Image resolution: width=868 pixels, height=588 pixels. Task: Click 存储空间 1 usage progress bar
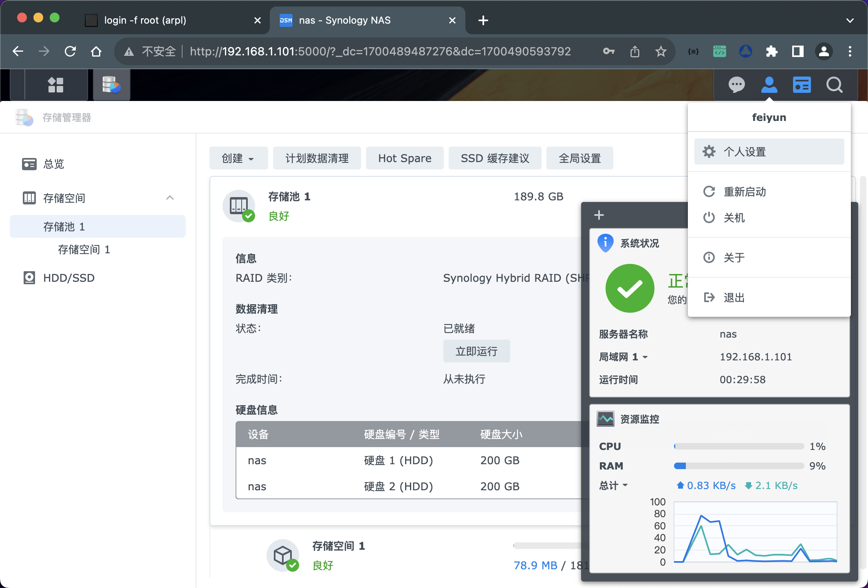tap(548, 545)
